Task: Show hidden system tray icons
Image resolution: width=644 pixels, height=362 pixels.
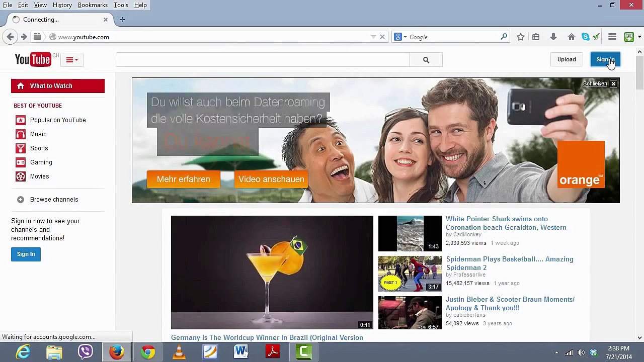Action: (556, 352)
